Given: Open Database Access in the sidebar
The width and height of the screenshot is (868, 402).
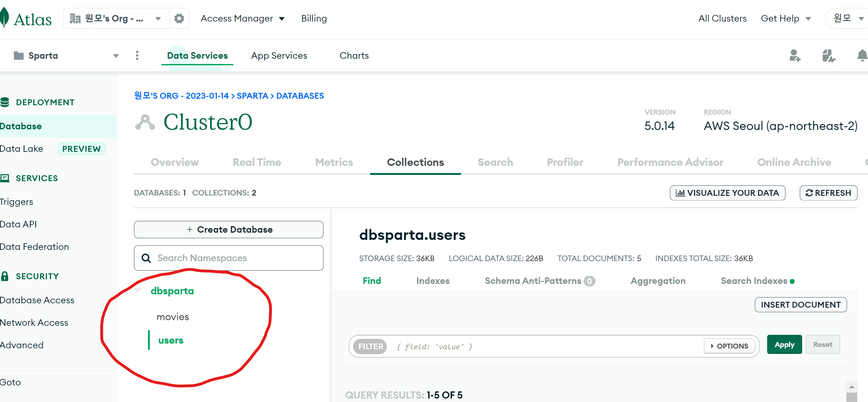Looking at the screenshot, I should pyautogui.click(x=37, y=300).
